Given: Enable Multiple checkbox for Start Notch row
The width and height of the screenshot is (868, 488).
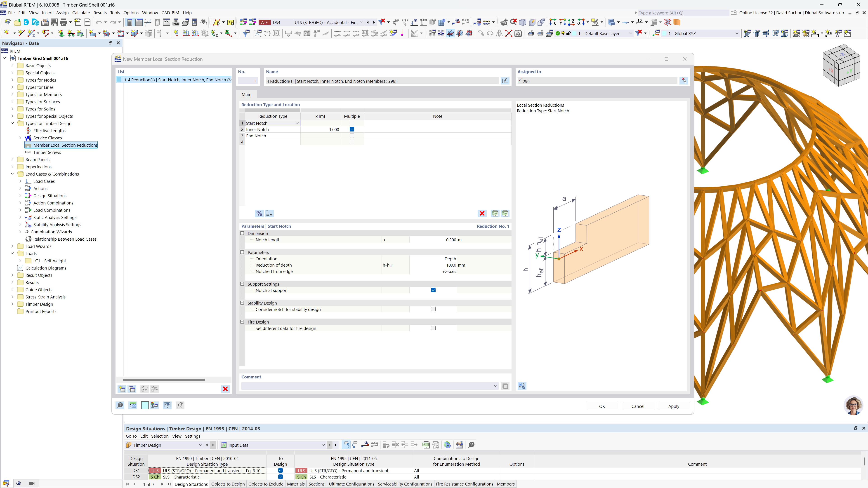Looking at the screenshot, I should (352, 123).
